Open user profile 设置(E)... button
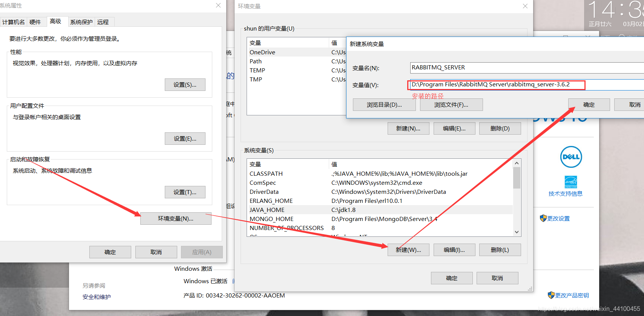The image size is (644, 316). (185, 139)
